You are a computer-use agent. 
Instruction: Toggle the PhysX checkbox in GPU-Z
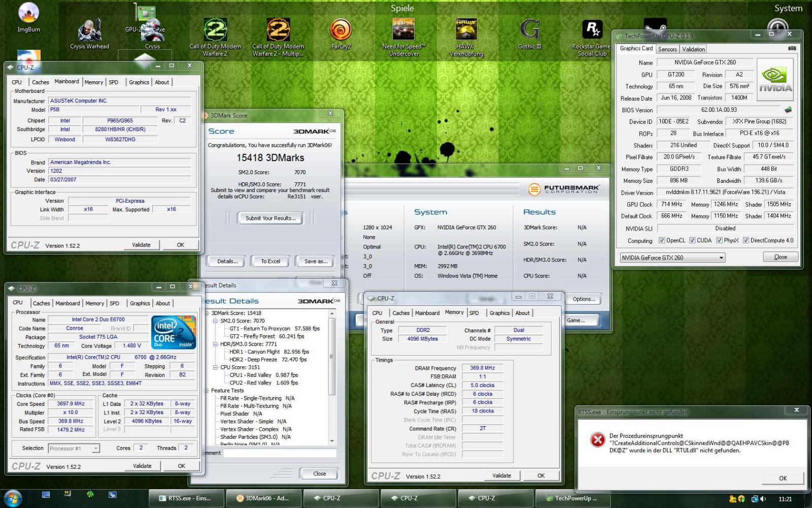click(719, 240)
